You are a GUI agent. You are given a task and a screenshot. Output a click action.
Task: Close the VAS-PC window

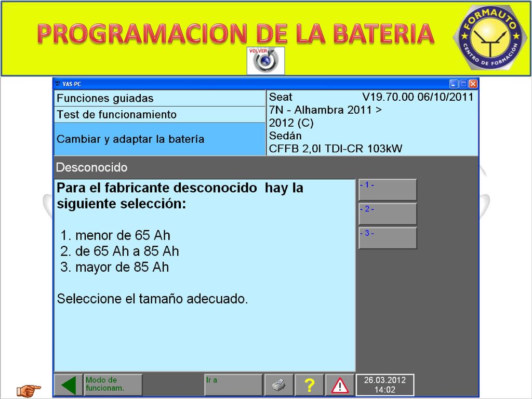[x=473, y=84]
